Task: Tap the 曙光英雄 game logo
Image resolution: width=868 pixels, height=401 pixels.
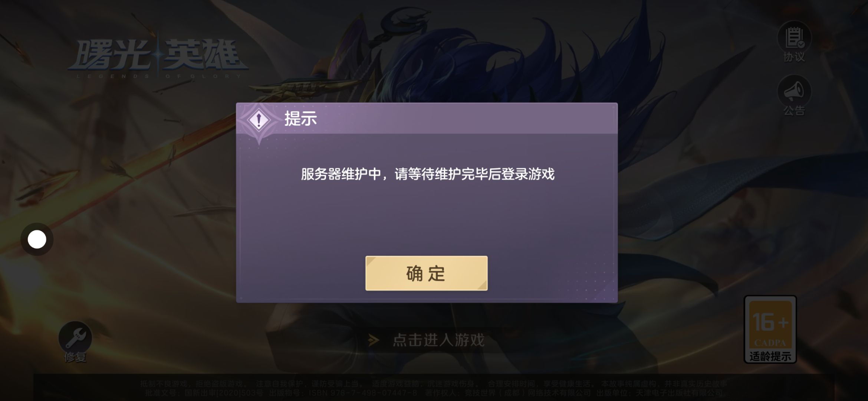Action: click(158, 58)
